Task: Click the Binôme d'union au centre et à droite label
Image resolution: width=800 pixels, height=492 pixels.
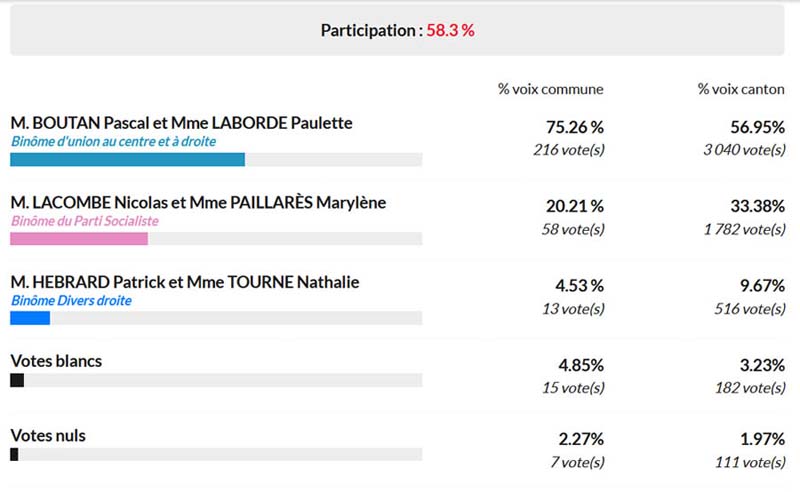Action: click(x=113, y=141)
